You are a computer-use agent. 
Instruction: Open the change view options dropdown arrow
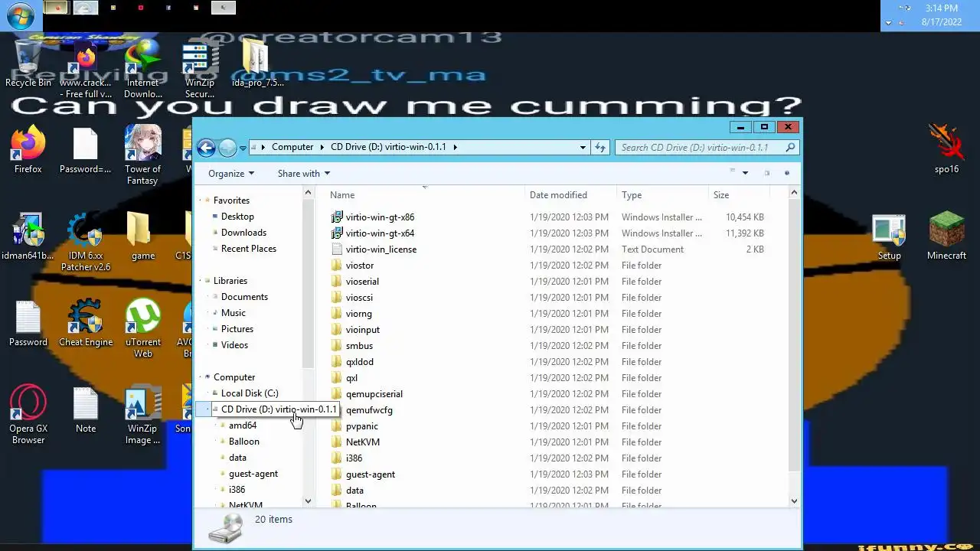click(745, 173)
